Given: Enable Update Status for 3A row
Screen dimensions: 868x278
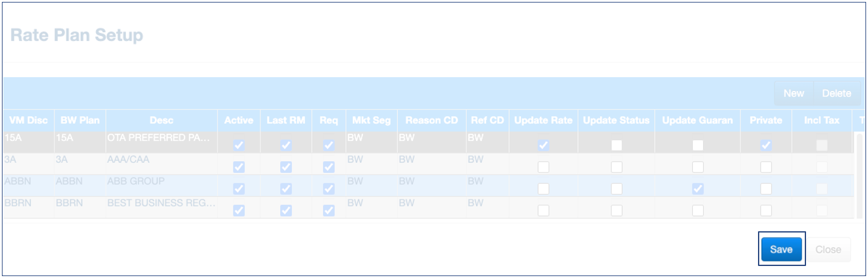Looking at the screenshot, I should (x=616, y=167).
